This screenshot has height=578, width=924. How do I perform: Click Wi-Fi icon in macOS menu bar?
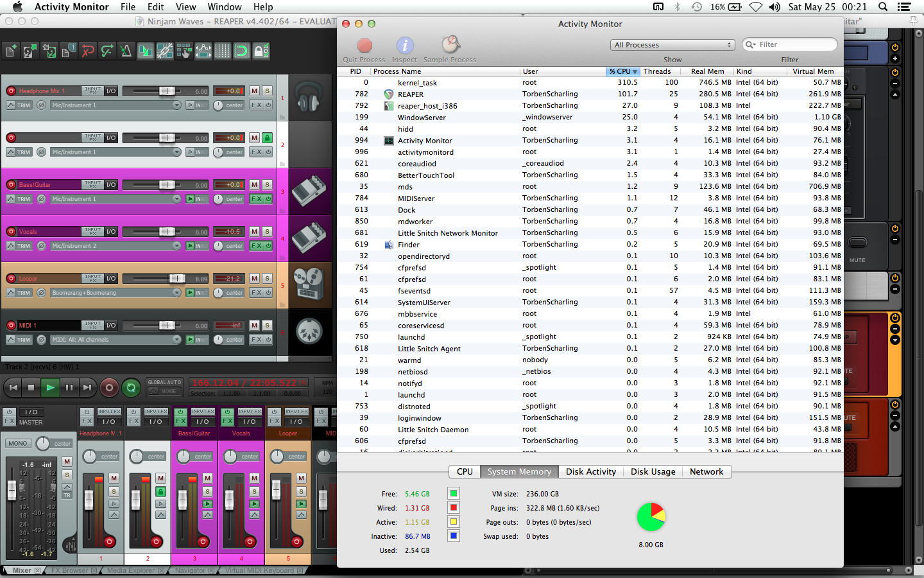click(x=756, y=7)
